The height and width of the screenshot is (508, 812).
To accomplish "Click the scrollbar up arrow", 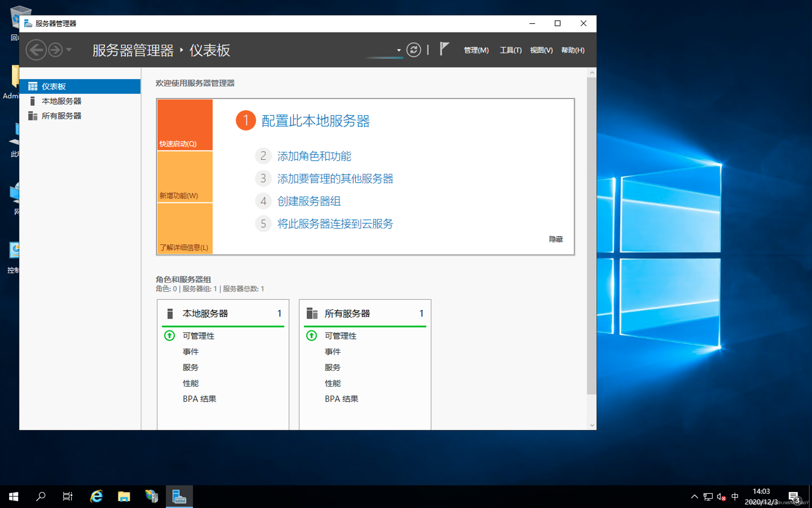I will (592, 73).
